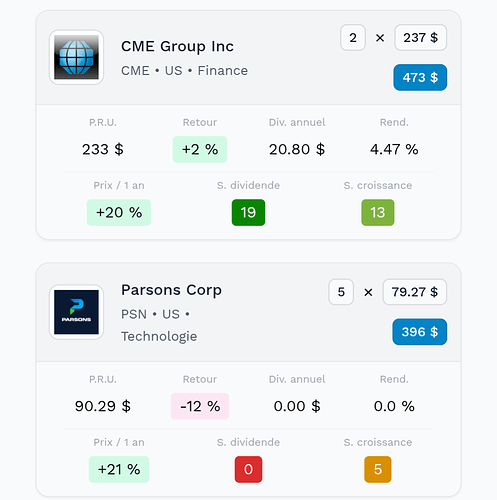Screen dimensions: 497x500
Task: Select Parsons growth score badge 5
Action: pos(378,469)
